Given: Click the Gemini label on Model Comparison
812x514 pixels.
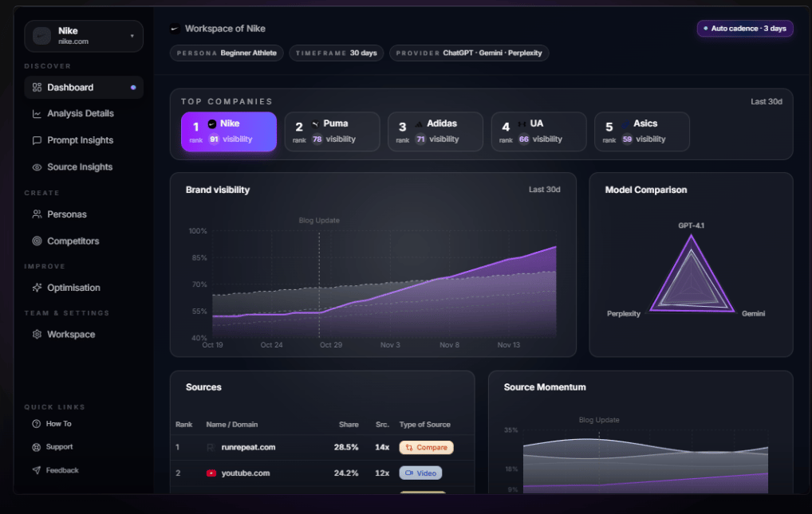Looking at the screenshot, I should (754, 314).
